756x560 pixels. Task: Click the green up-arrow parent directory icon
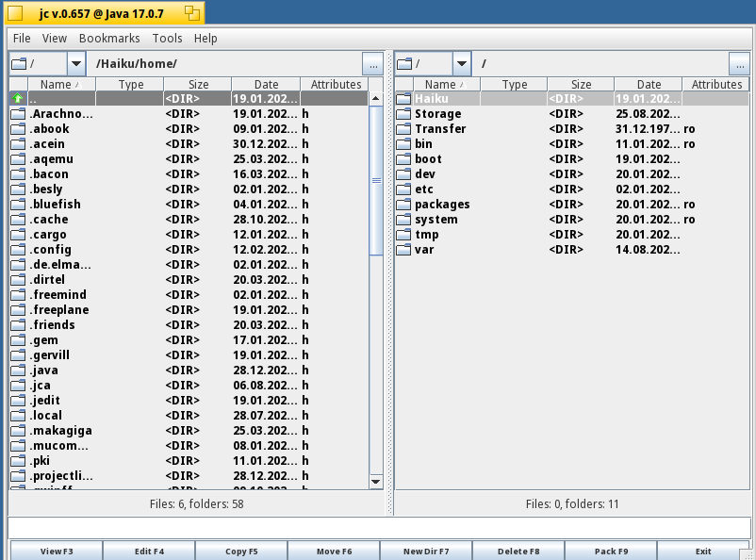pos(18,98)
